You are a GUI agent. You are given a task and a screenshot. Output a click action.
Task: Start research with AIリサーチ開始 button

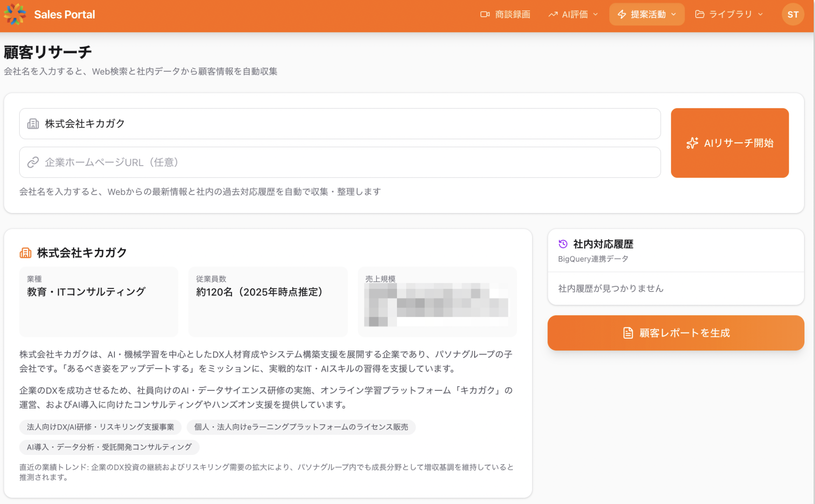[x=729, y=143]
